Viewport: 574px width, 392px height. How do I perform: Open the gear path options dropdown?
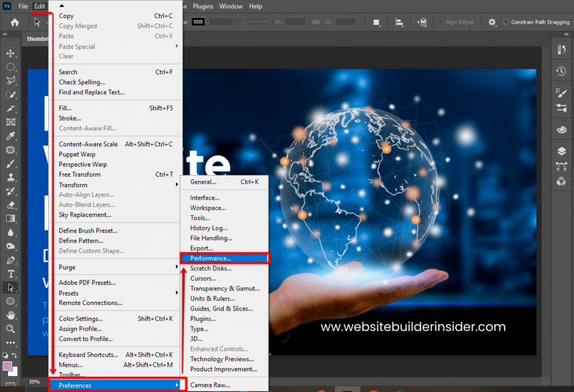click(x=492, y=22)
